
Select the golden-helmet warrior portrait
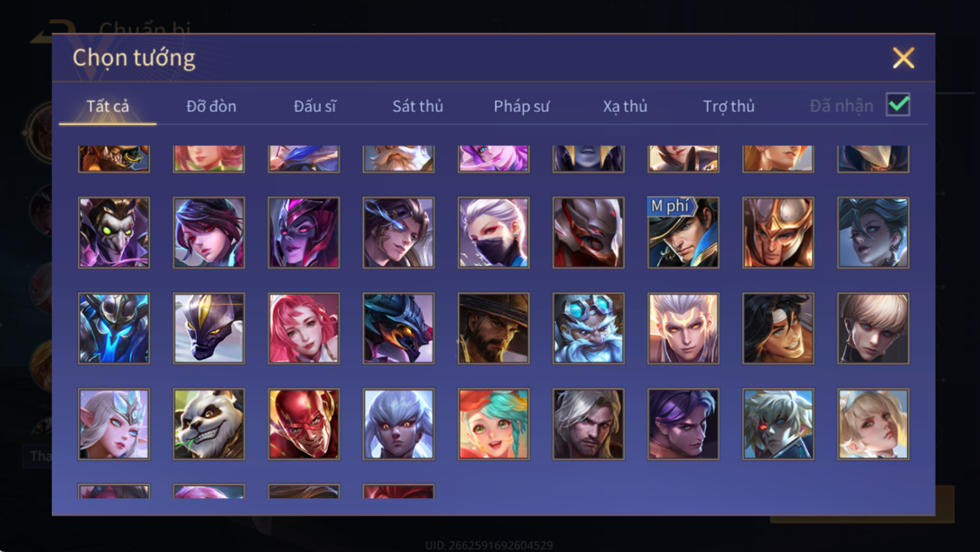778,233
